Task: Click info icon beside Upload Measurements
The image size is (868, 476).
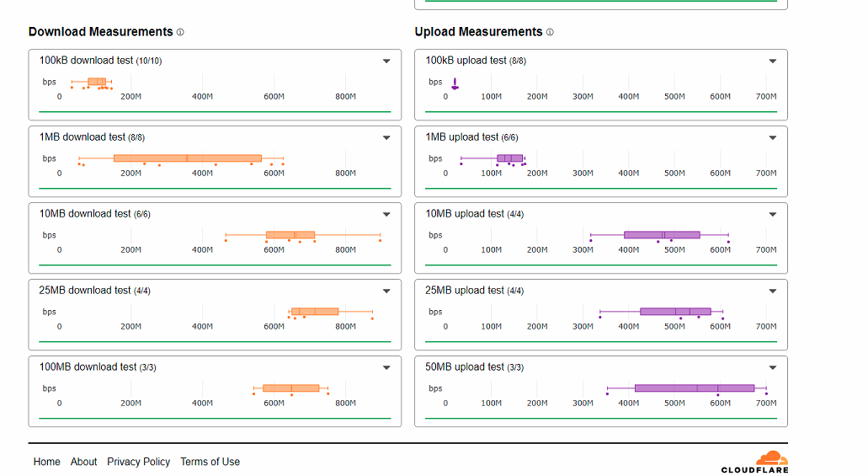Action: (x=550, y=32)
